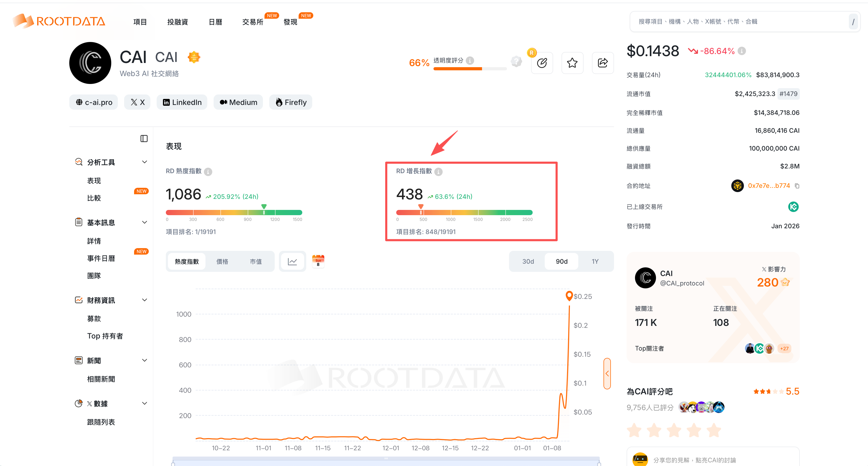
Task: Open the c-ai.pro website link
Action: (94, 102)
